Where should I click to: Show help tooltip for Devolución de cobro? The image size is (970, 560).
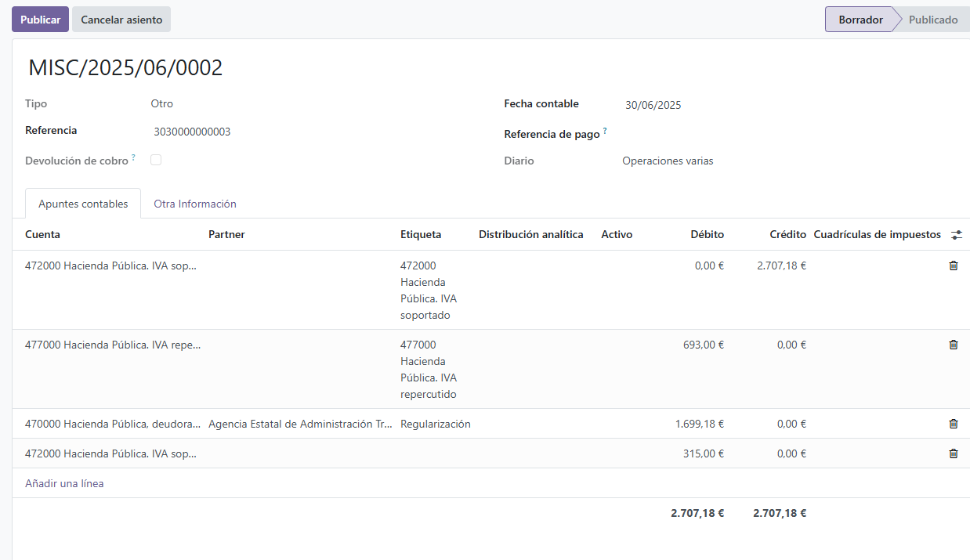[x=133, y=157]
